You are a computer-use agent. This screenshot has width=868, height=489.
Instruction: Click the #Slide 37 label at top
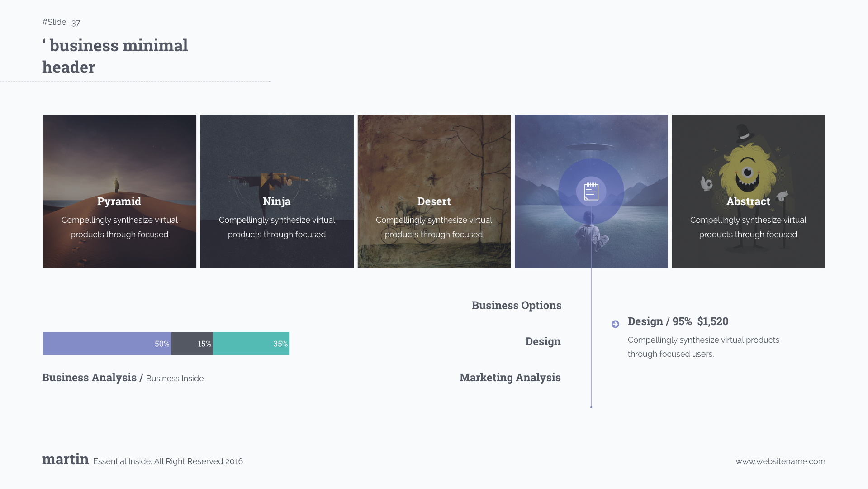point(61,22)
